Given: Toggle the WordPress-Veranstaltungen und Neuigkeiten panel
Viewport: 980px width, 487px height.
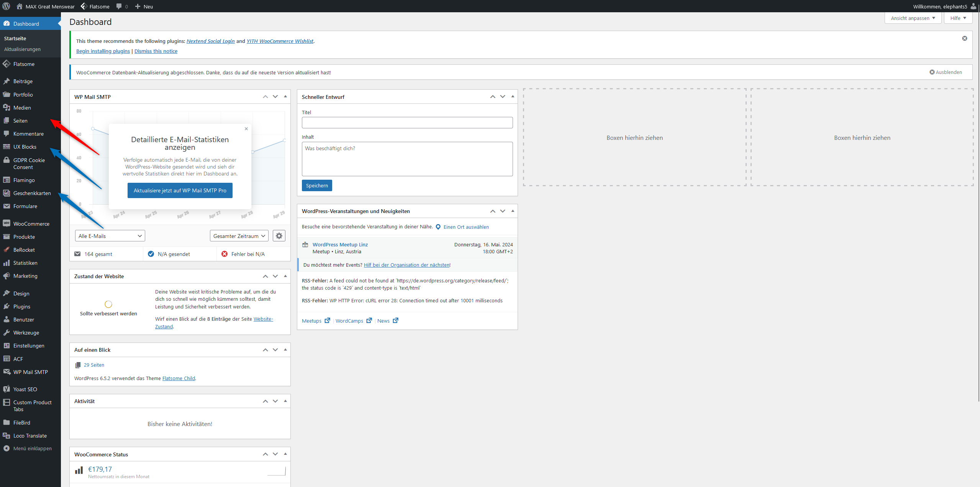Looking at the screenshot, I should tap(513, 211).
